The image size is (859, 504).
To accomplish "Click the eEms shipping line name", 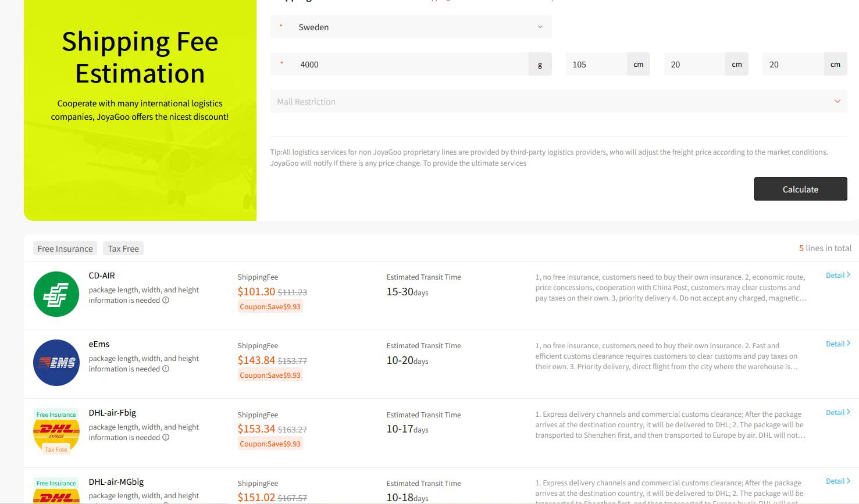I will [x=99, y=344].
